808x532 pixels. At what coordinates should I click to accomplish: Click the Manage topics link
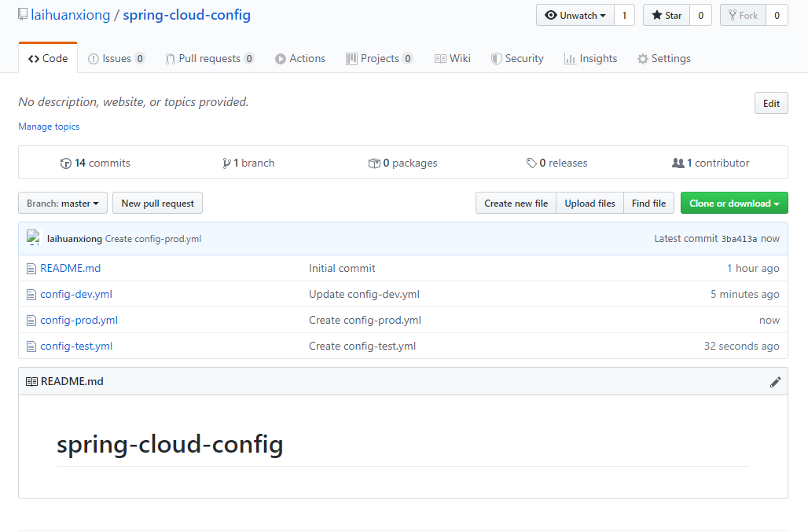pos(49,127)
